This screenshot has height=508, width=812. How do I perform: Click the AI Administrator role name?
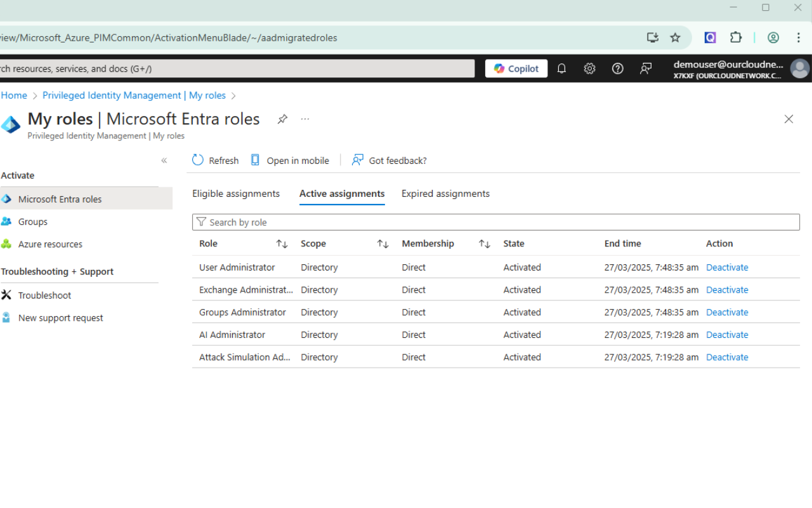[x=232, y=335]
